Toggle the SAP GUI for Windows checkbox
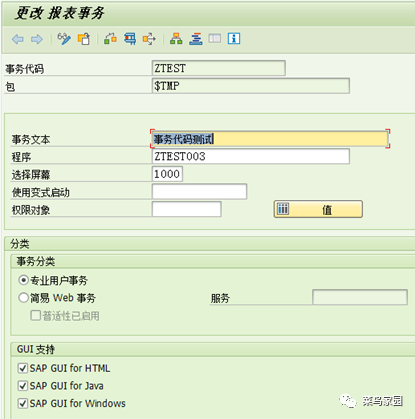This screenshot has height=419, width=415. 23,403
